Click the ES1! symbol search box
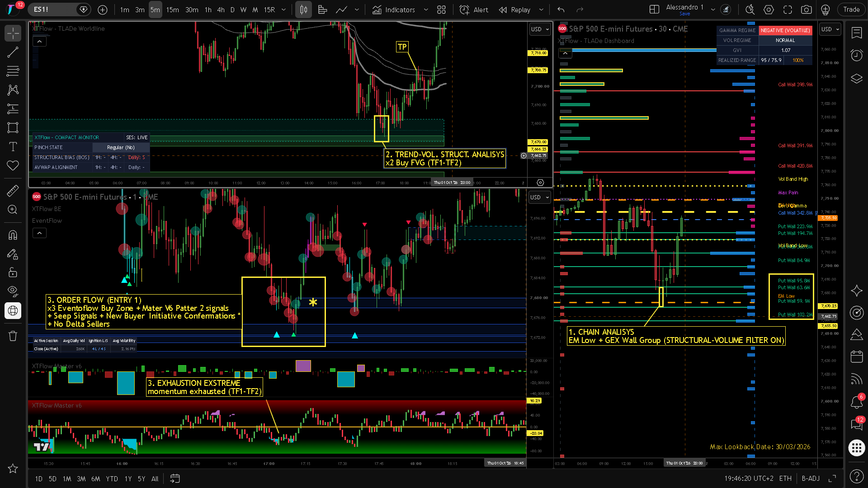868x488 pixels. [59, 9]
